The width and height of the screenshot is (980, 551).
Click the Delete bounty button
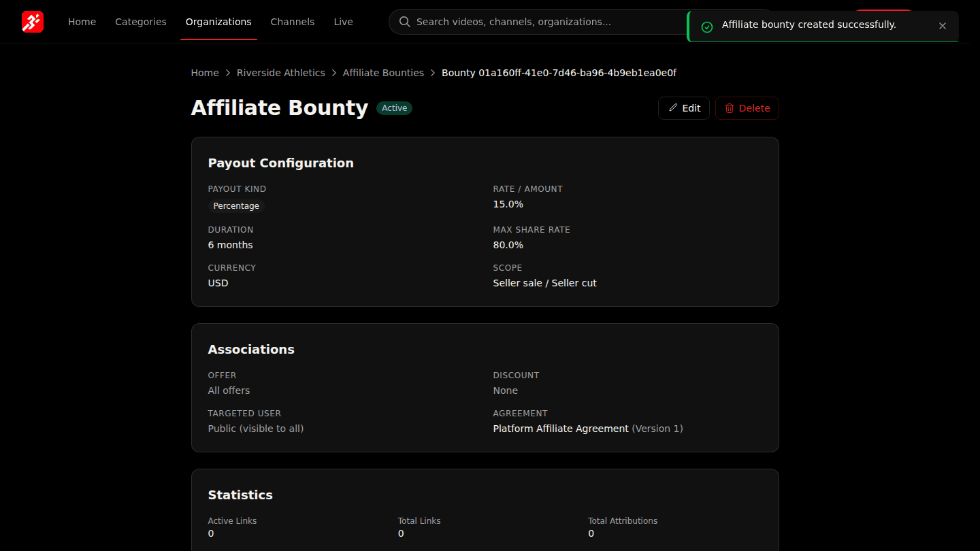747,108
